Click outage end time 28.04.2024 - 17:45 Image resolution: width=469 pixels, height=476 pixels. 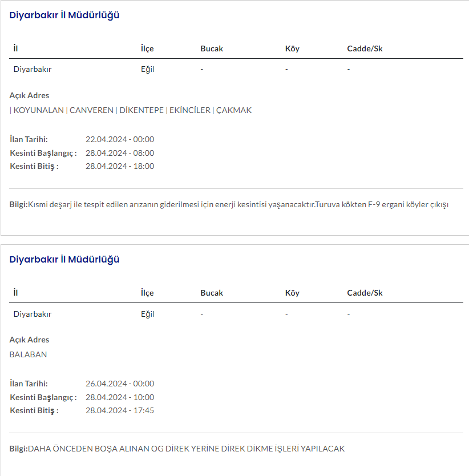120,410
